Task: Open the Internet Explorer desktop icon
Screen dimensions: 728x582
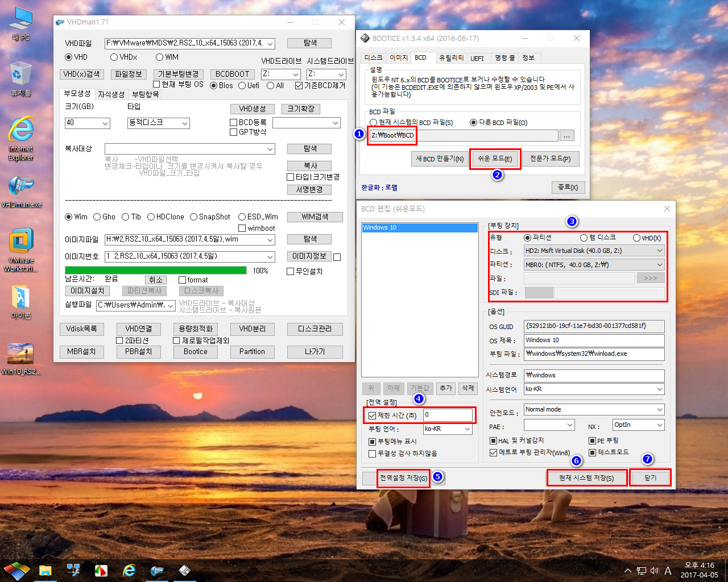Action: (x=20, y=139)
